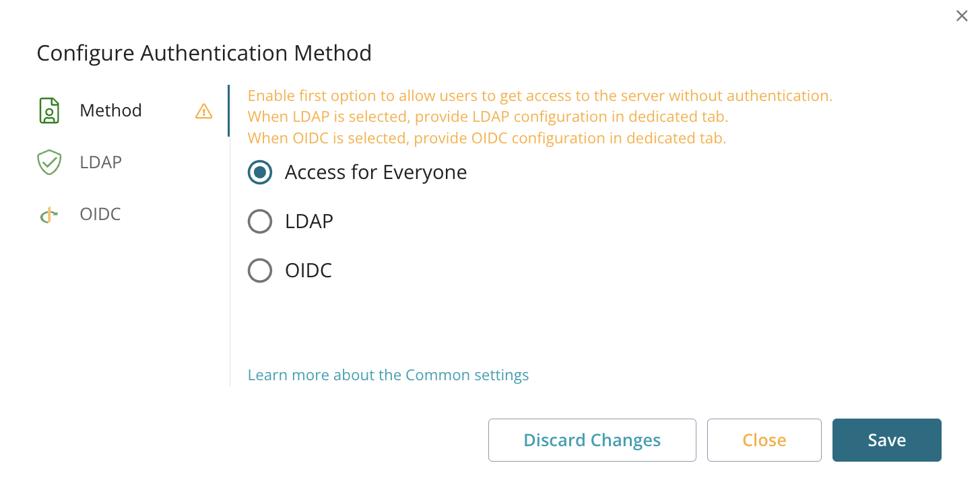
Task: Dismiss the dialog via top-right X
Action: click(x=962, y=15)
